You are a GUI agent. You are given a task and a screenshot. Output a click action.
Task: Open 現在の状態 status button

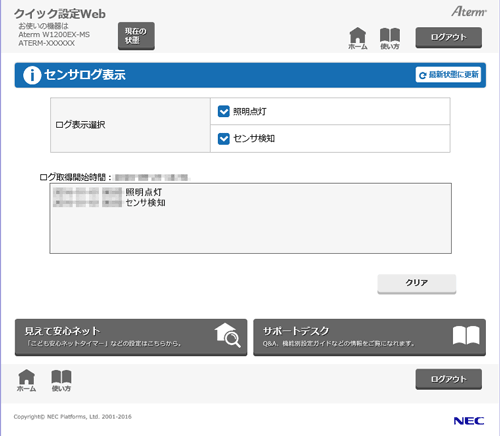(x=136, y=36)
